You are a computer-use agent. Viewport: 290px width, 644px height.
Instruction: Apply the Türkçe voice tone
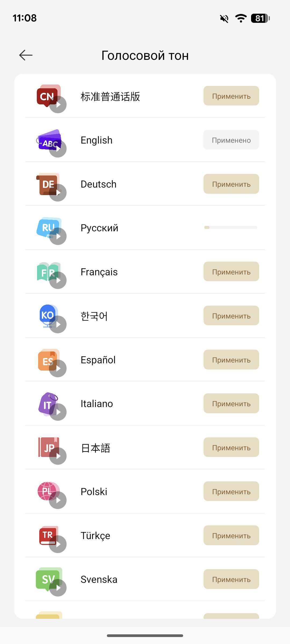coord(231,535)
